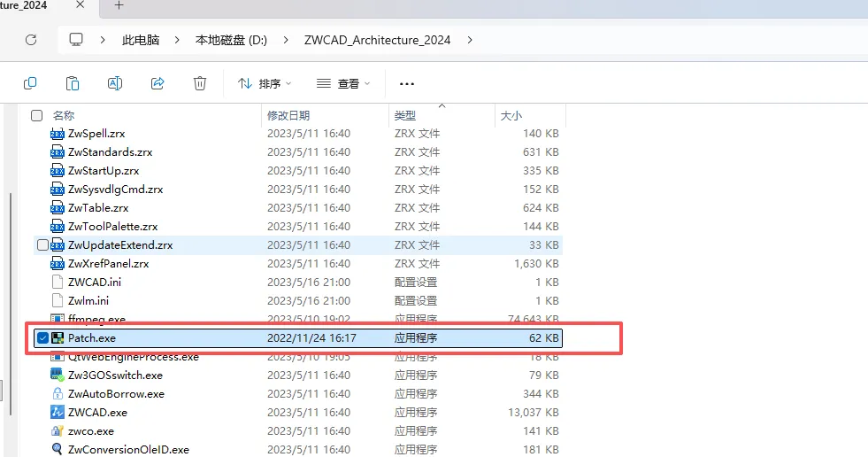Click the ZwXrefPanel.zrx file icon
The image size is (868, 457).
[58, 263]
